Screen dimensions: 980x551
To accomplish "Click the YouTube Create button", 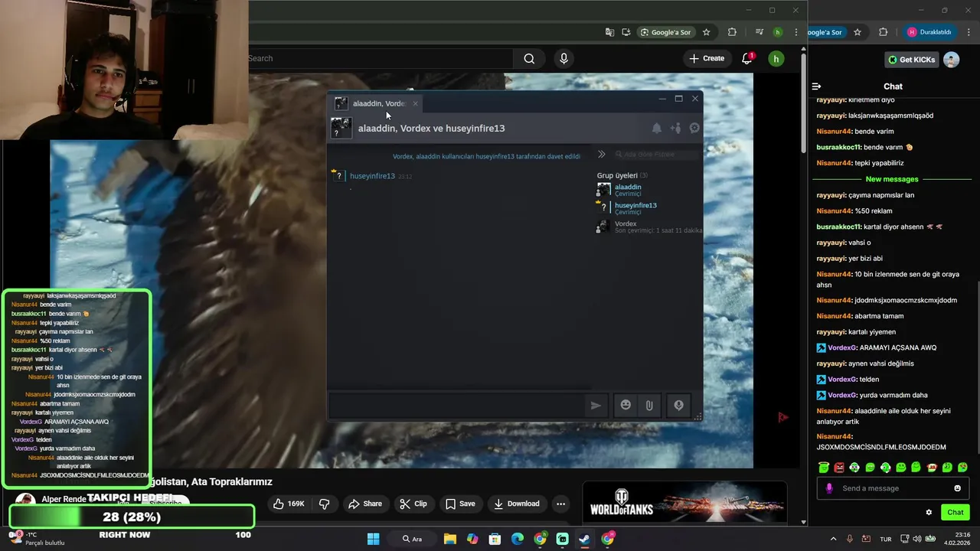I will 706,58.
